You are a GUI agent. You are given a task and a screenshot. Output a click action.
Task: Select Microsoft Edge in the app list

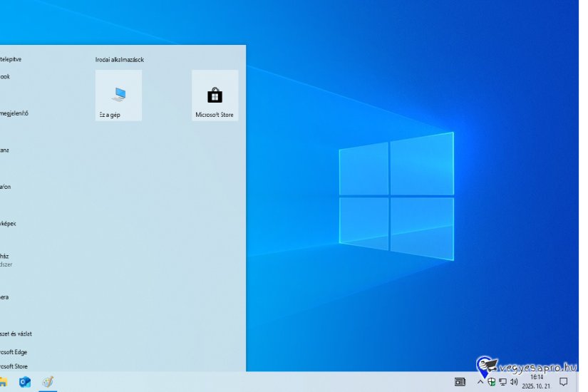pos(14,351)
